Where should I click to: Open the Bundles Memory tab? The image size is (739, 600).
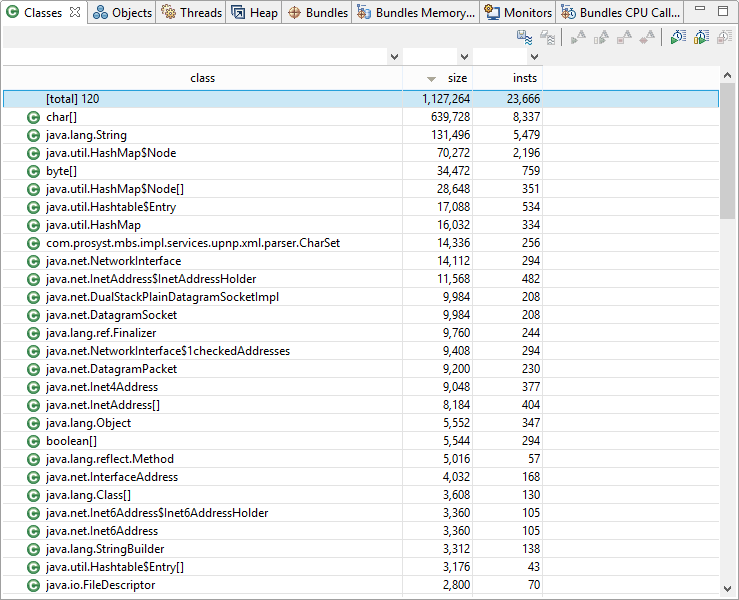[x=416, y=13]
